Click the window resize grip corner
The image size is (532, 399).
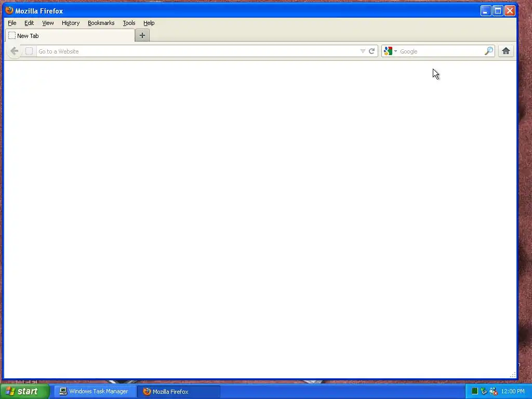pos(513,375)
